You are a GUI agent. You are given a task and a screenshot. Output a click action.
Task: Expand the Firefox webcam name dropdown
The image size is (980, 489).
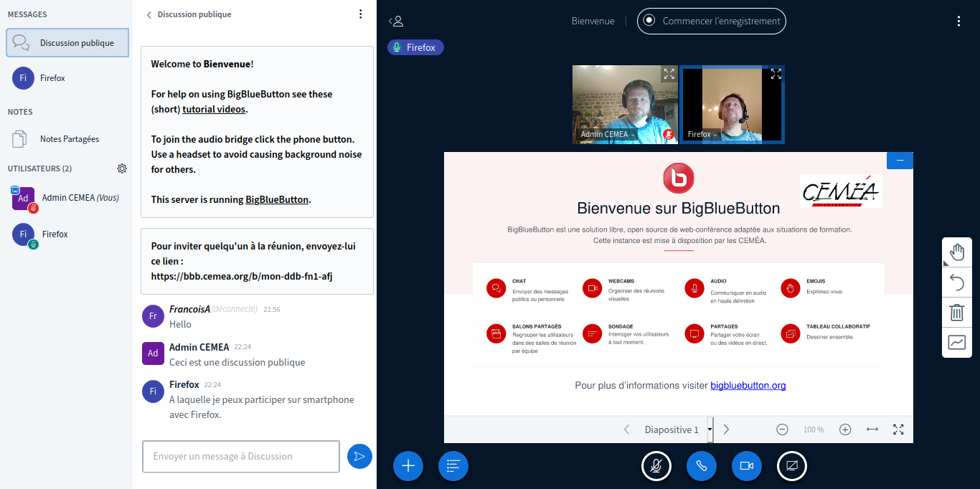pyautogui.click(x=702, y=135)
